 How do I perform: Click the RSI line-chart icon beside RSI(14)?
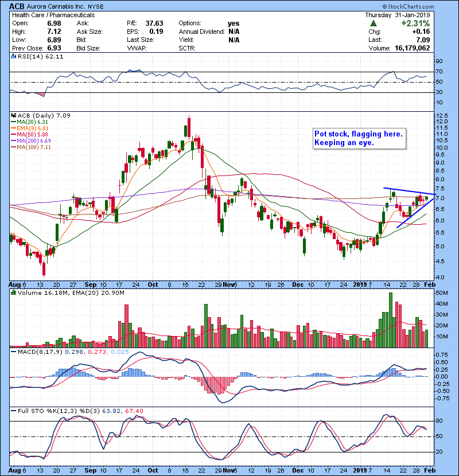click(x=13, y=56)
